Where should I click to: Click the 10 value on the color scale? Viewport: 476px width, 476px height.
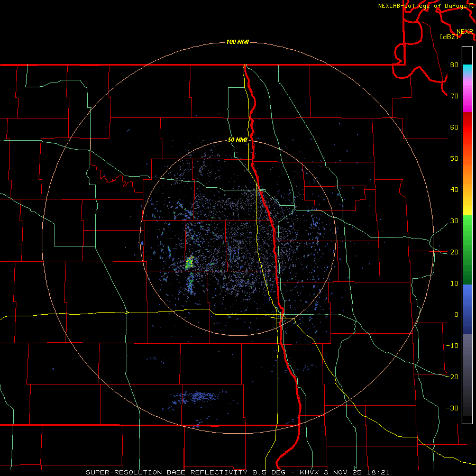coord(454,283)
